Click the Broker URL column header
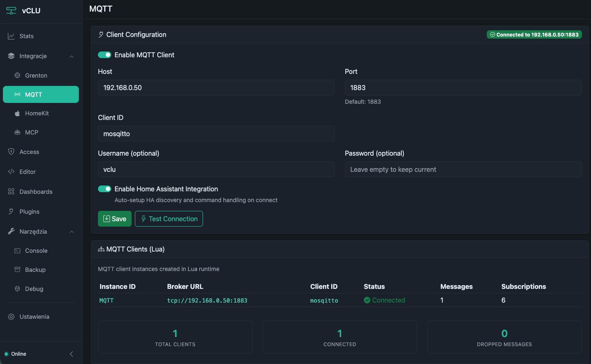This screenshot has height=364, width=591. coord(185,286)
